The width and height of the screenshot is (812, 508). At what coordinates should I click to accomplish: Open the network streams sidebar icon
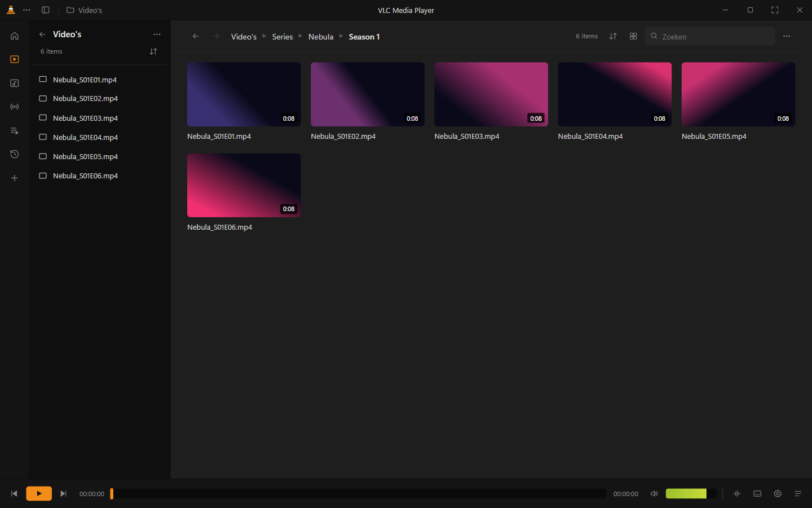(x=15, y=107)
